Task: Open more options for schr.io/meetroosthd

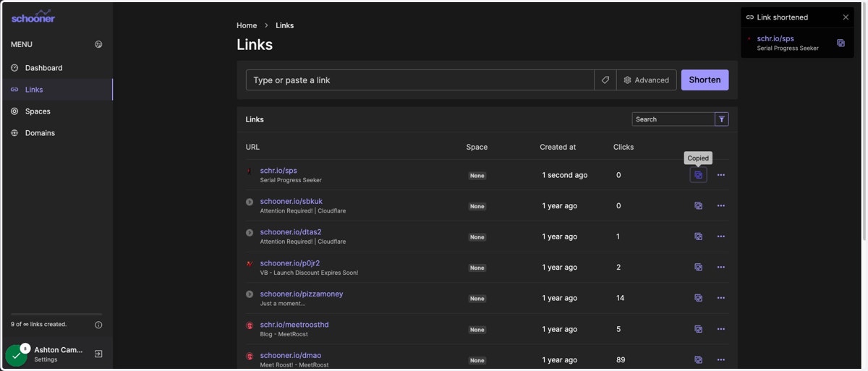Action: tap(720, 329)
